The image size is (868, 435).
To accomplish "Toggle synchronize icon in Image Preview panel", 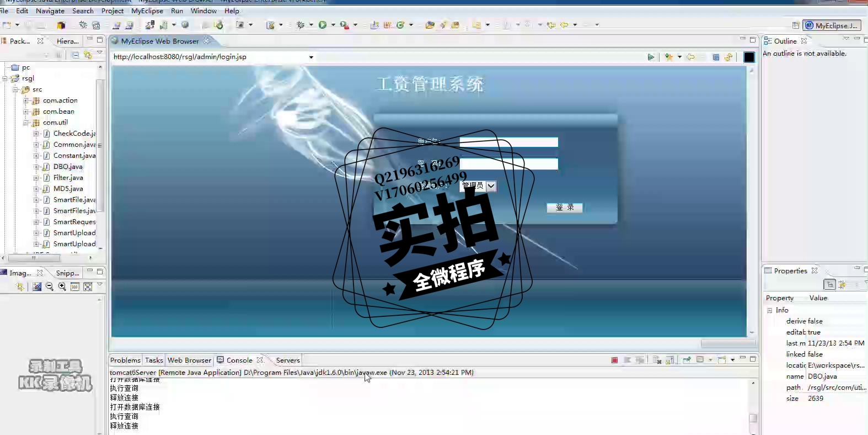I will tap(20, 287).
